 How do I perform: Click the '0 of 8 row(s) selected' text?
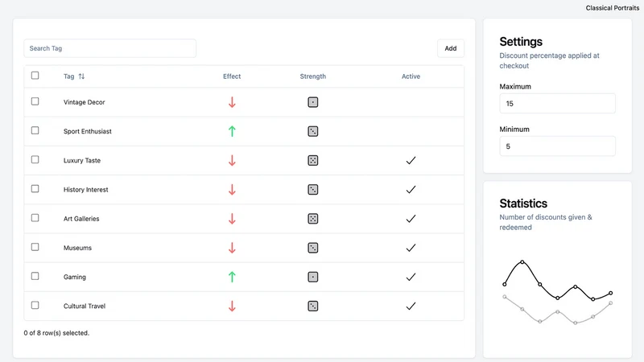[56, 333]
